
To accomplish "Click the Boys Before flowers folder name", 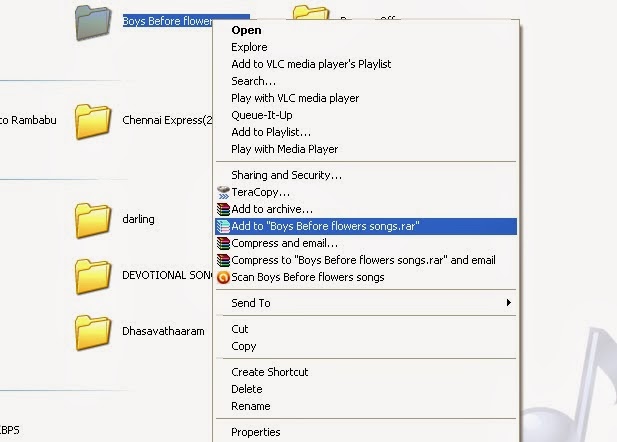I will 168,21.
